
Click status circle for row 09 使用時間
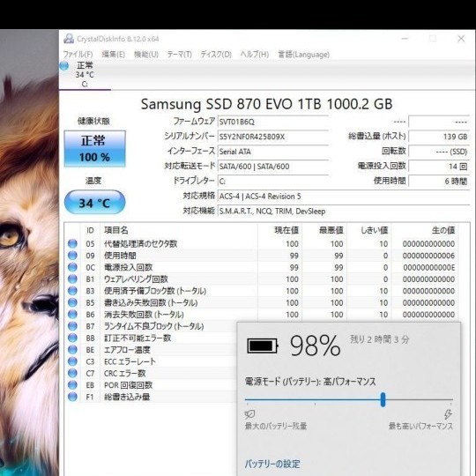[x=72, y=256]
